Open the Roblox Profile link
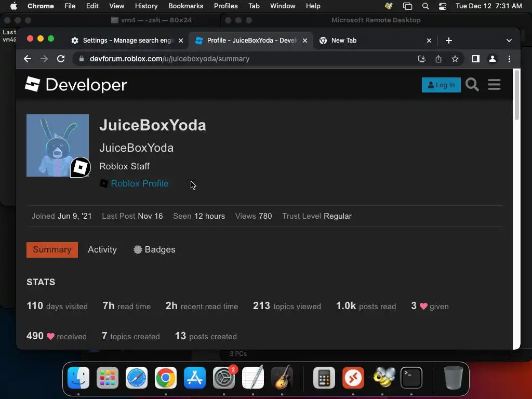Image resolution: width=532 pixels, height=399 pixels. pos(139,183)
